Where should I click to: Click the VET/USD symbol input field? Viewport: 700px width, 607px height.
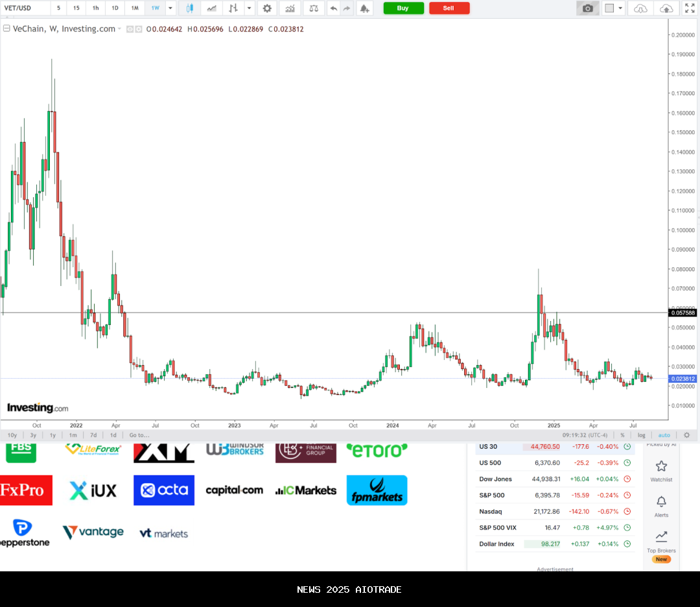(25, 8)
